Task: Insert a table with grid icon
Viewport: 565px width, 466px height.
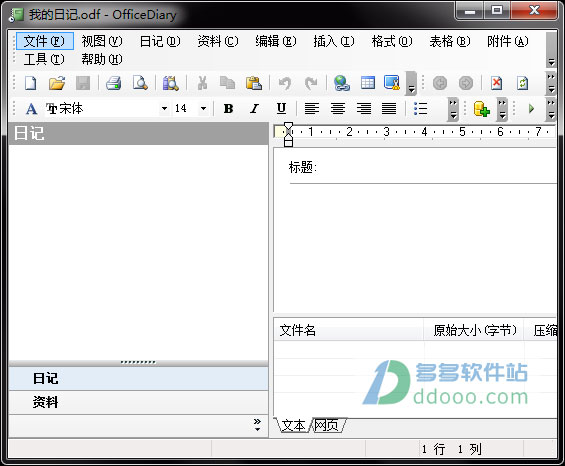Action: pyautogui.click(x=368, y=83)
